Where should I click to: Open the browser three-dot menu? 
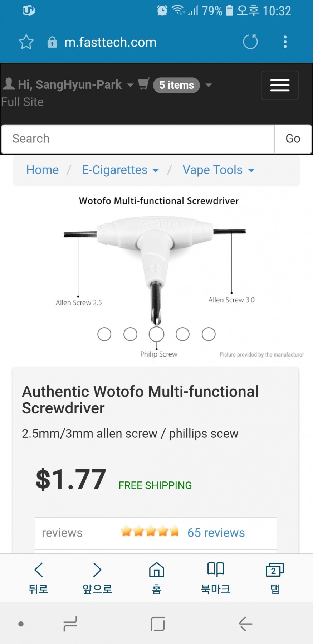(x=285, y=42)
